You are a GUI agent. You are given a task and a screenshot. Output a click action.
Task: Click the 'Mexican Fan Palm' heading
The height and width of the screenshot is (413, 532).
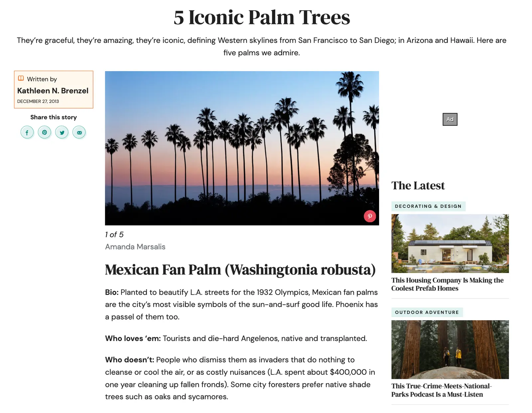[x=240, y=270]
